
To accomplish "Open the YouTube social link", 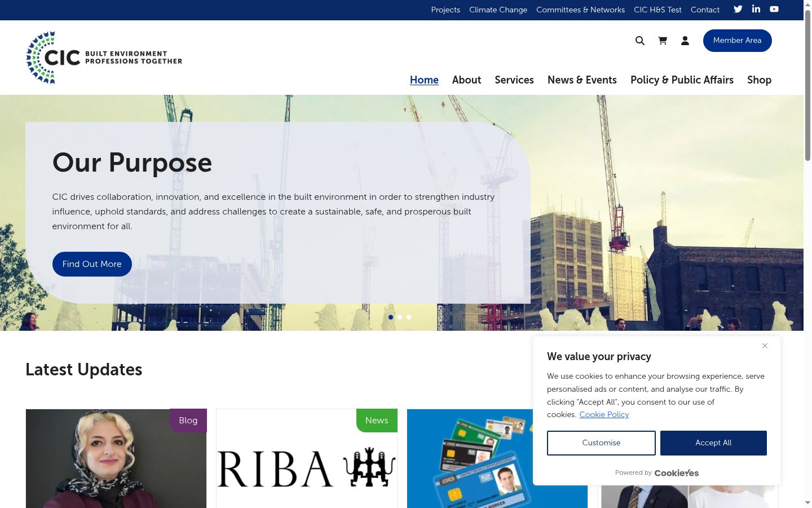I will click(774, 9).
